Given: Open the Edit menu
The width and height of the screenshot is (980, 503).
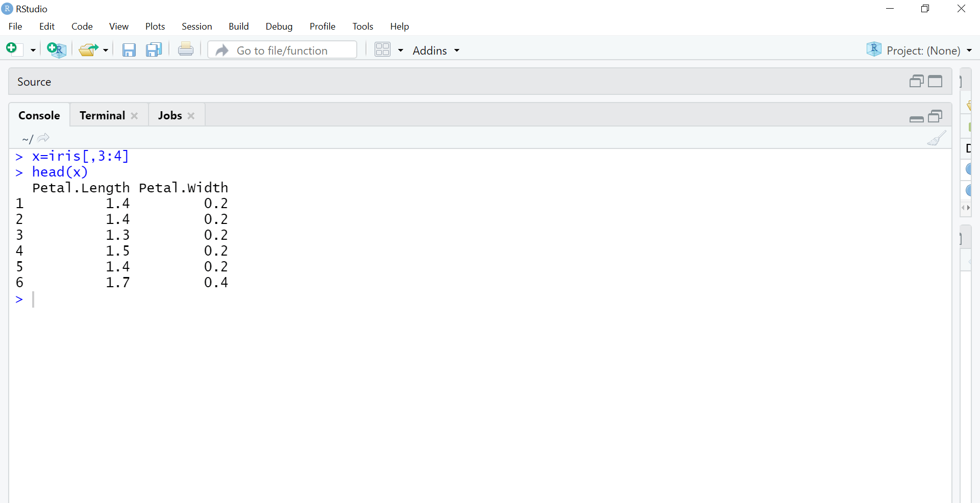Looking at the screenshot, I should [47, 27].
